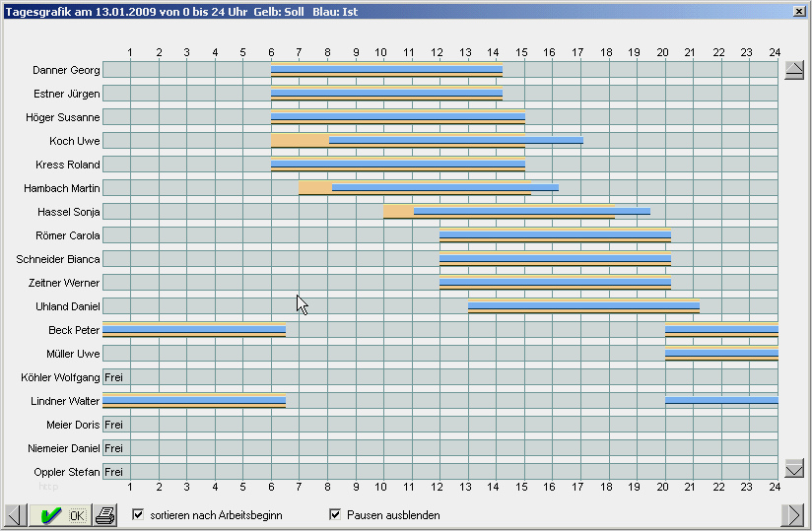
Task: Close the Tagesgrafik window
Action: tap(798, 11)
